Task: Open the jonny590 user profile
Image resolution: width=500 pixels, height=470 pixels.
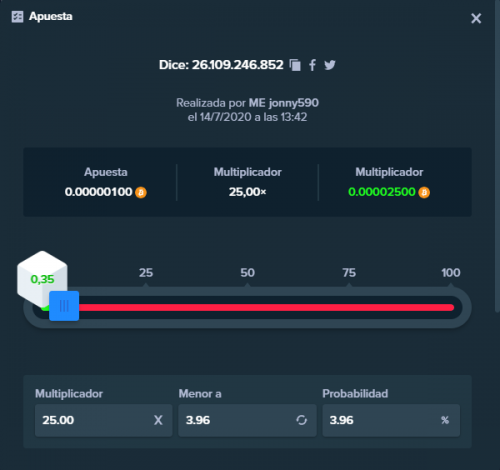Action: click(x=293, y=103)
